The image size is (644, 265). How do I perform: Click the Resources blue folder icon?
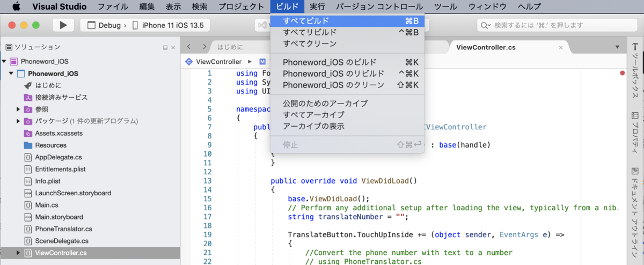pos(28,145)
